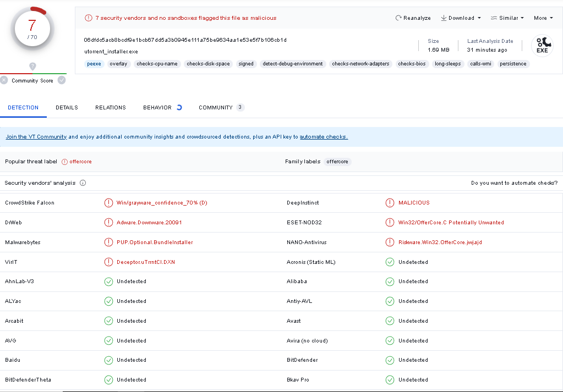Click the red alert icon in header banner
This screenshot has width=563, height=392.
(x=89, y=18)
